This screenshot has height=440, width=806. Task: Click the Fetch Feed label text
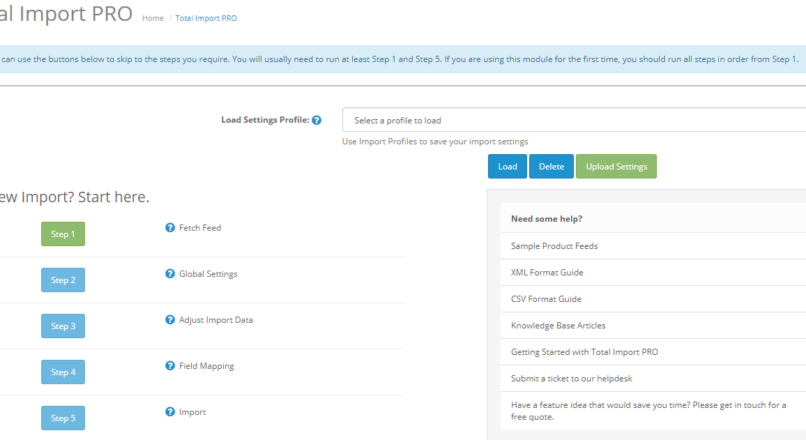pos(200,227)
